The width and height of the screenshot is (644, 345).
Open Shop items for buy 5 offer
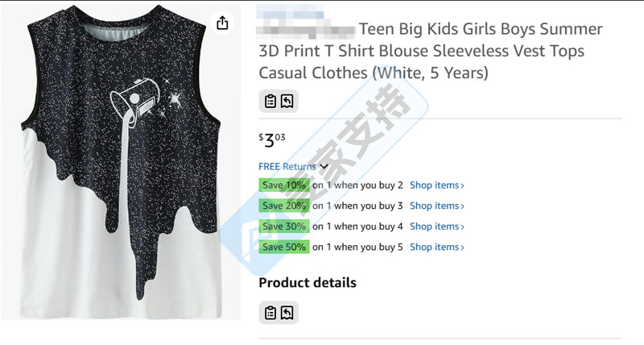(x=437, y=247)
